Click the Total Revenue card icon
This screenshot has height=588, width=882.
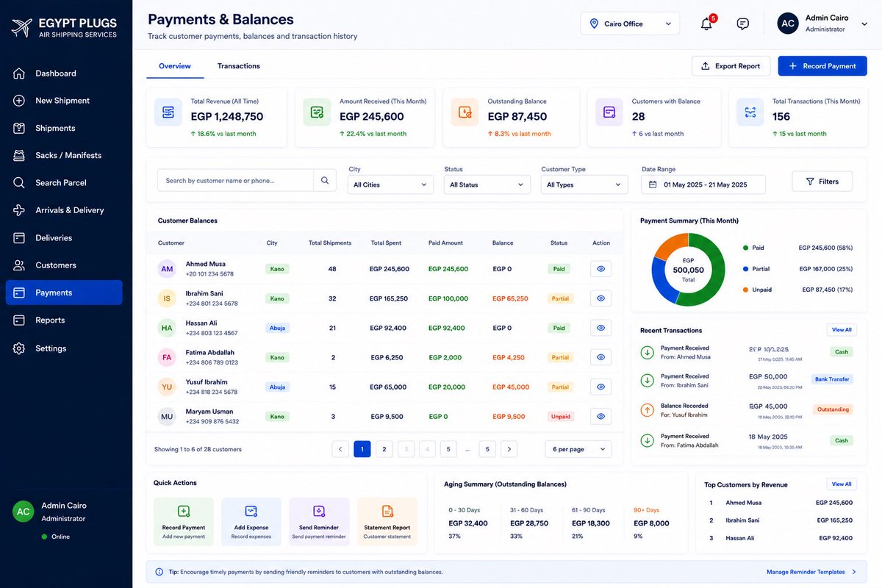(x=168, y=112)
